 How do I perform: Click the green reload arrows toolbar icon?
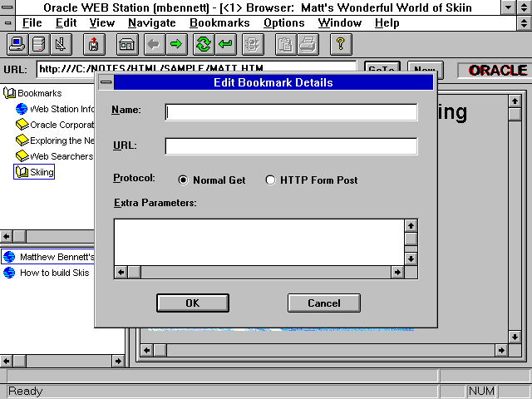pos(204,44)
